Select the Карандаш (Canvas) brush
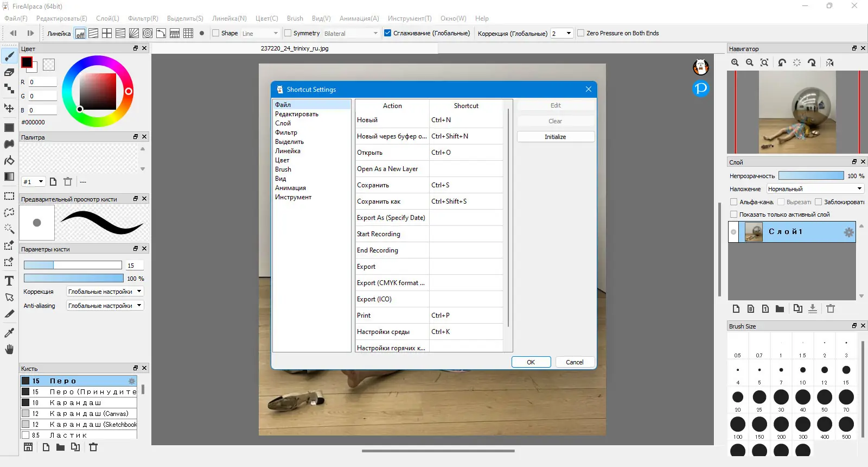The height and width of the screenshot is (467, 868). 79,413
